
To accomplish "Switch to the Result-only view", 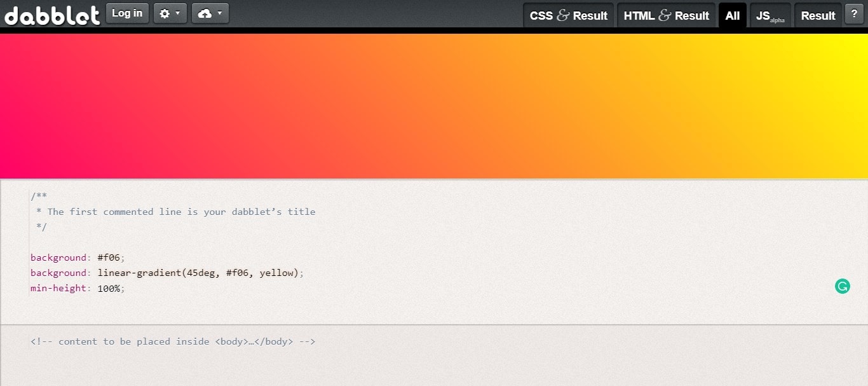I will [818, 15].
